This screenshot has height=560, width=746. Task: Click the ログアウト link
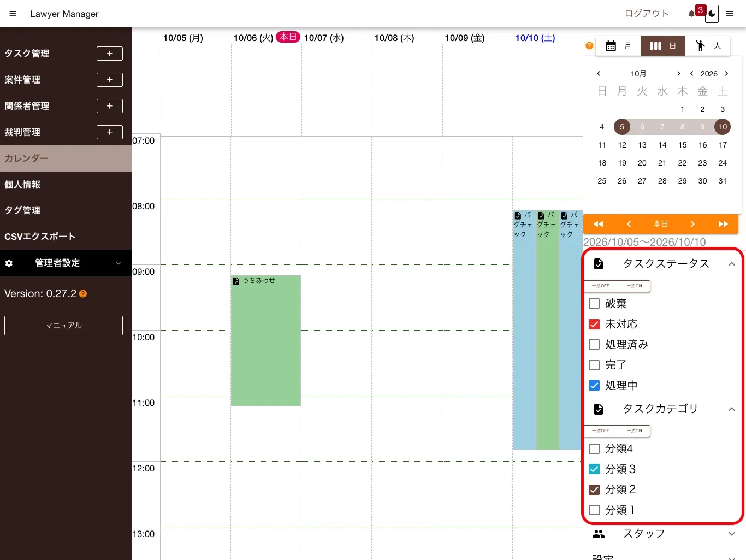tap(647, 14)
